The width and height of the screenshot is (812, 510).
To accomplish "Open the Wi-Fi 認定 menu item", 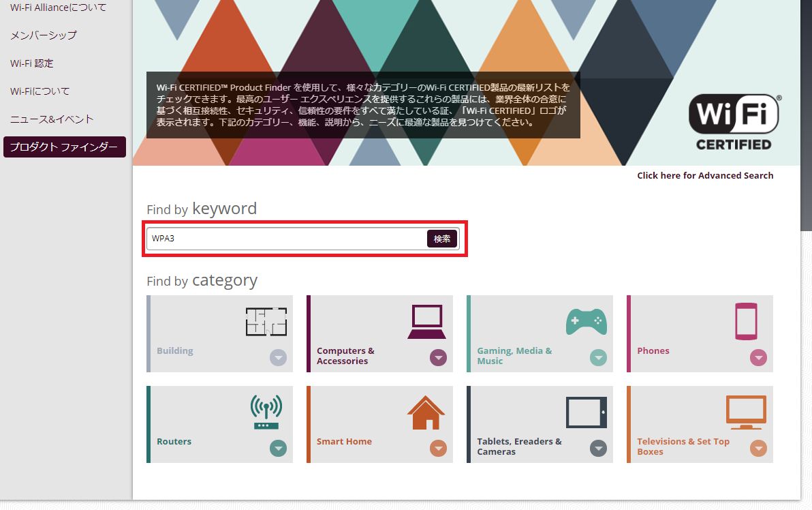I will (x=31, y=63).
